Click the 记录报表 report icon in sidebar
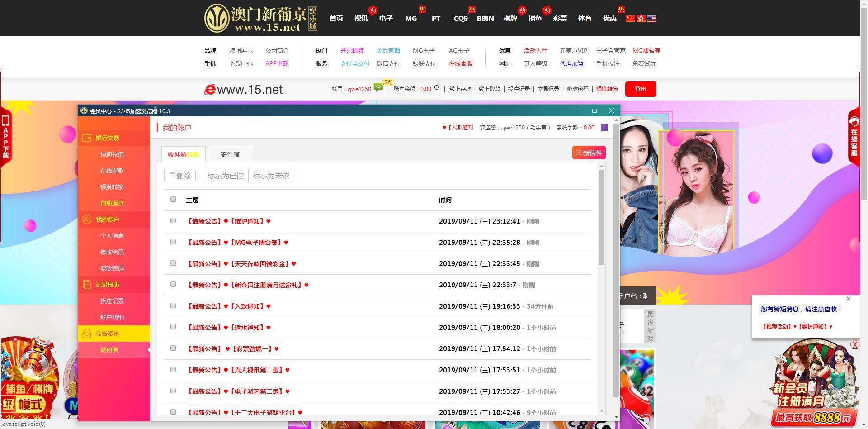This screenshot has width=868, height=429. [87, 285]
